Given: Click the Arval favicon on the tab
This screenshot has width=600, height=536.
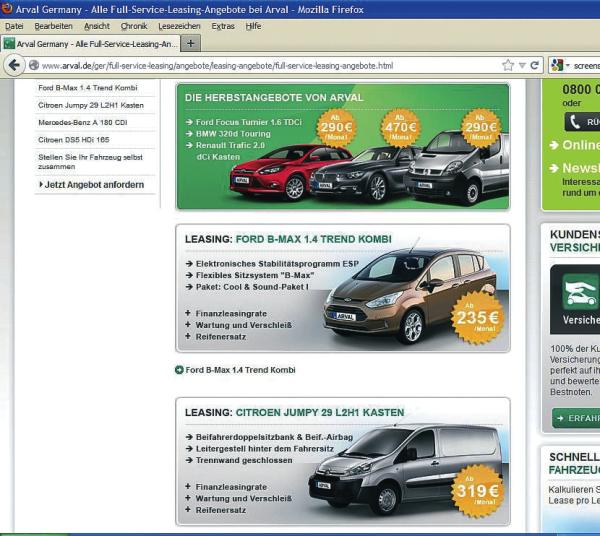Looking at the screenshot, I should coord(9,44).
